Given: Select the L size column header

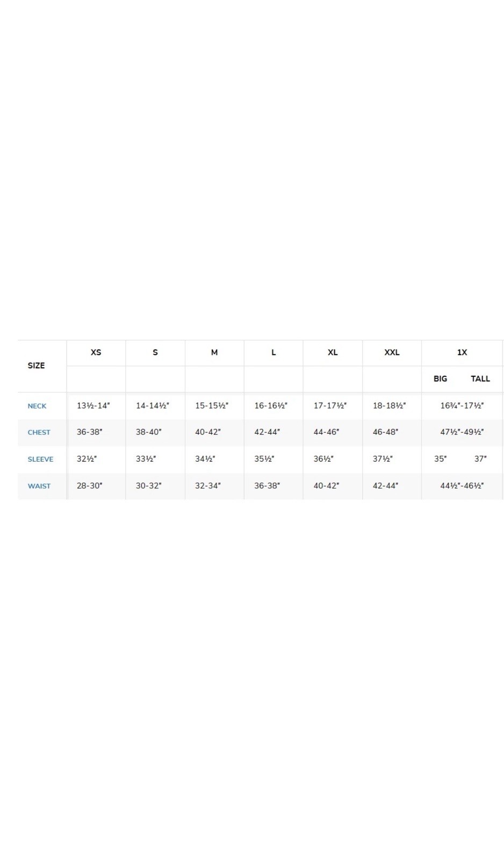Looking at the screenshot, I should point(273,353).
